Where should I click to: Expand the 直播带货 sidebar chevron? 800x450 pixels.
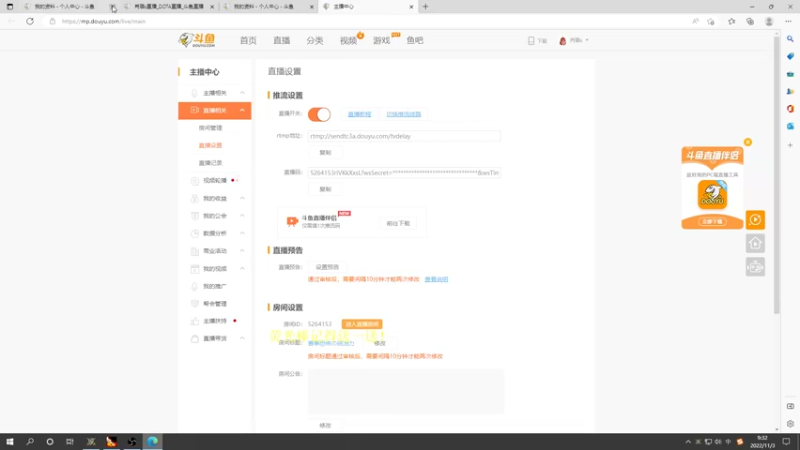[242, 338]
